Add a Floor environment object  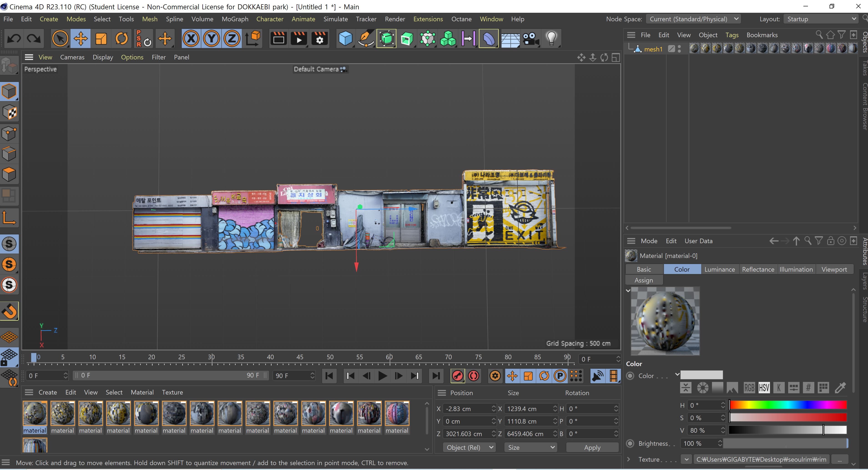click(x=510, y=38)
